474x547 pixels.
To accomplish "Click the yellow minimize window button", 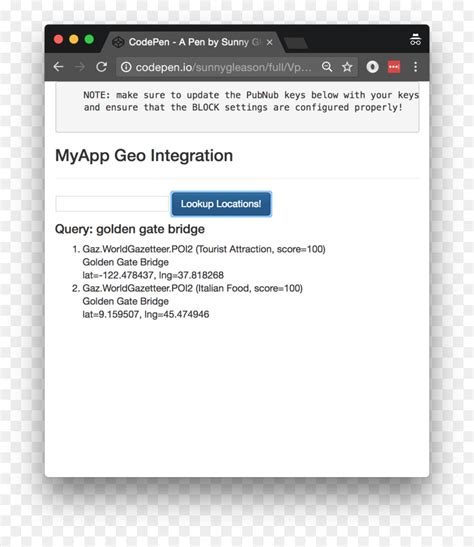I will 74,39.
